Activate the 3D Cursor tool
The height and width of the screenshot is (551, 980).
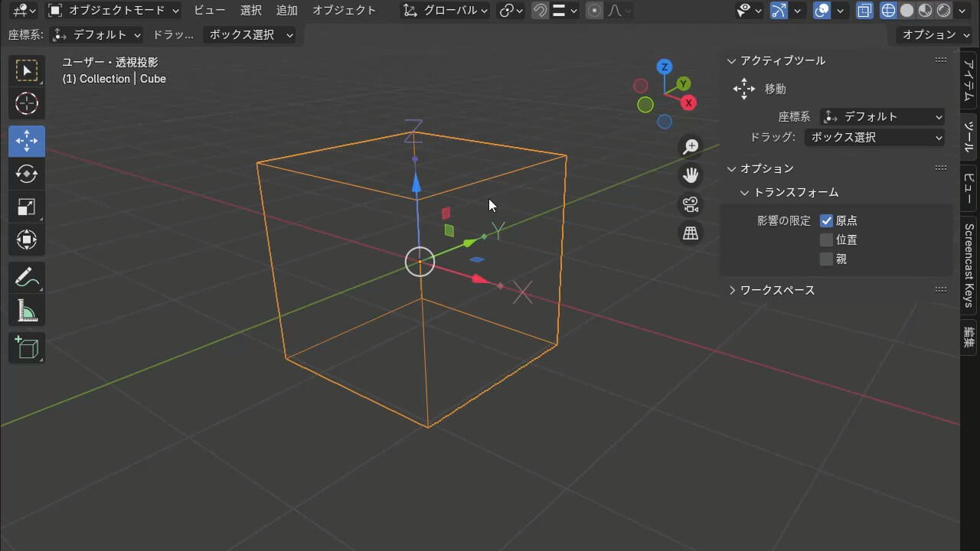coord(27,103)
